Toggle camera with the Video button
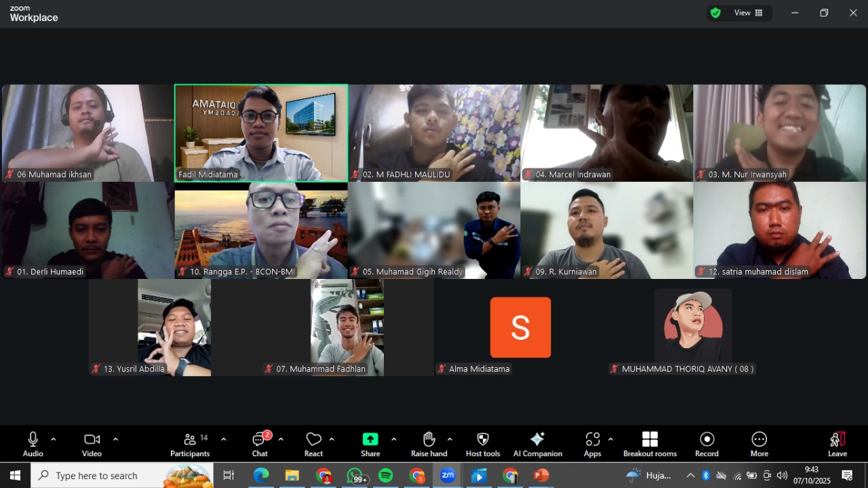The width and height of the screenshot is (868, 488). (x=92, y=444)
